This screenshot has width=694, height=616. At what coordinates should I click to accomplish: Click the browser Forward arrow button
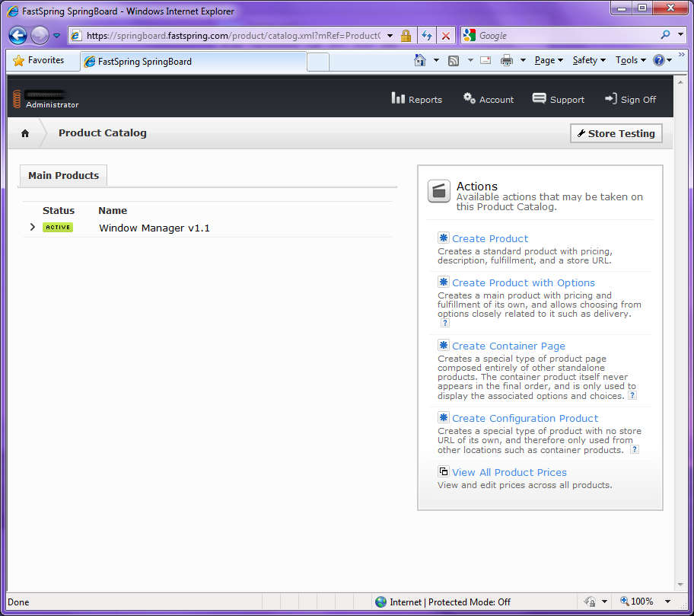[x=40, y=36]
